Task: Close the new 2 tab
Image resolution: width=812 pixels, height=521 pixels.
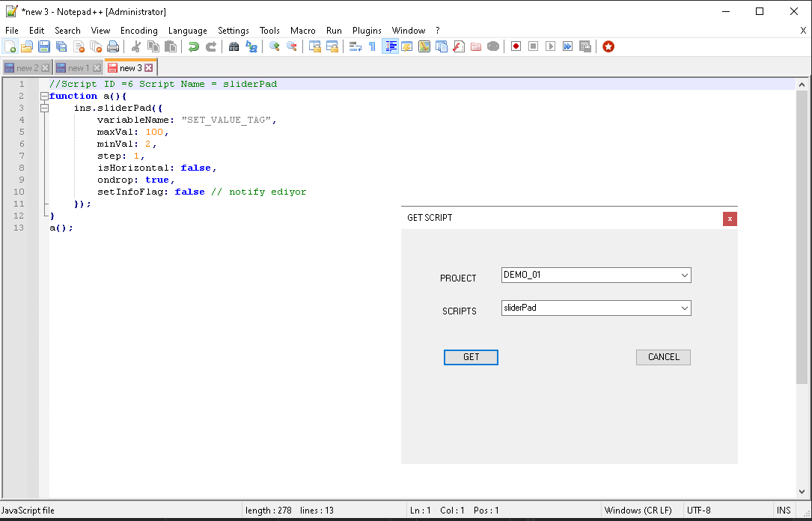Action: point(45,68)
